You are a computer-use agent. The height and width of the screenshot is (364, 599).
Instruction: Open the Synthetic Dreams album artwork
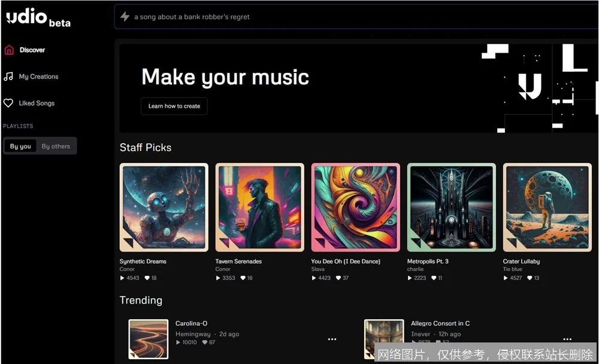pyautogui.click(x=164, y=207)
